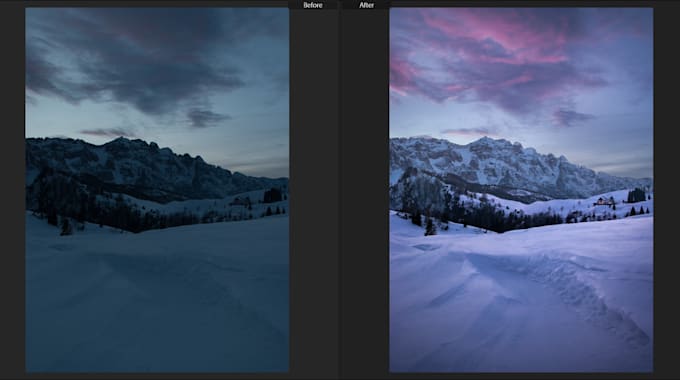Select the Before photo preview
Viewport: 680px width, 380px height.
[157, 190]
